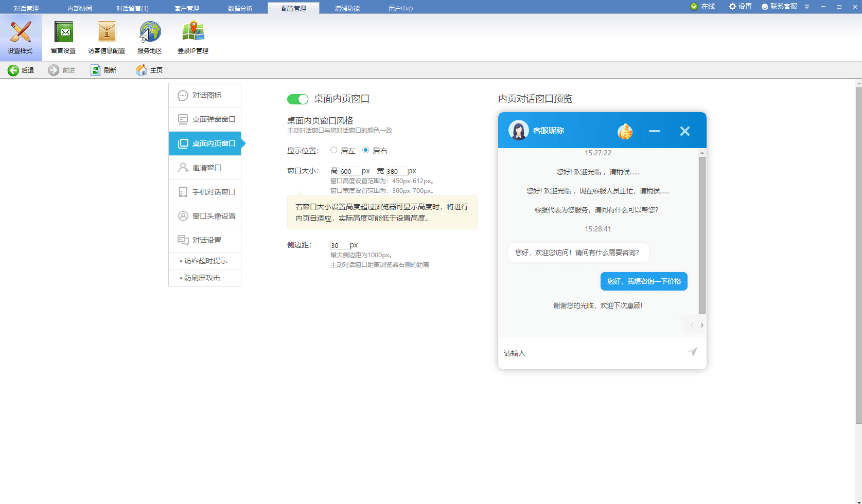
Task: Click the thumbs-up rating icon in preview
Action: (625, 131)
